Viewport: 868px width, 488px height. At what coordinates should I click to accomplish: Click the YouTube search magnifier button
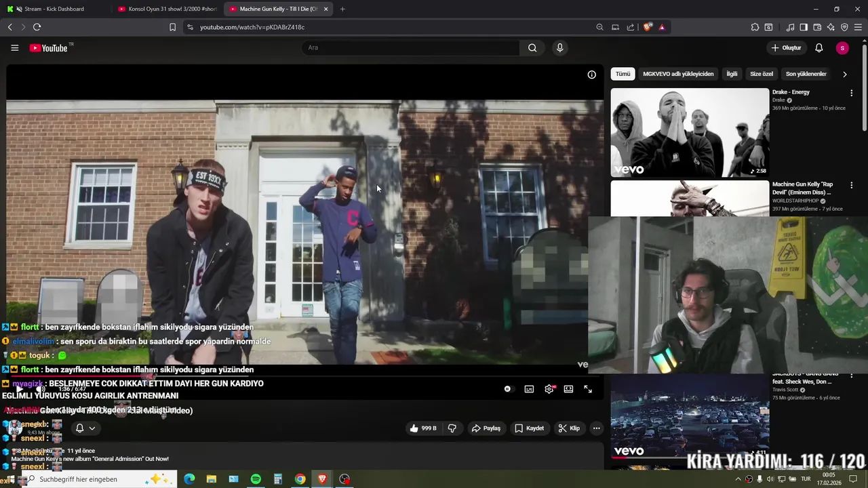(x=532, y=47)
